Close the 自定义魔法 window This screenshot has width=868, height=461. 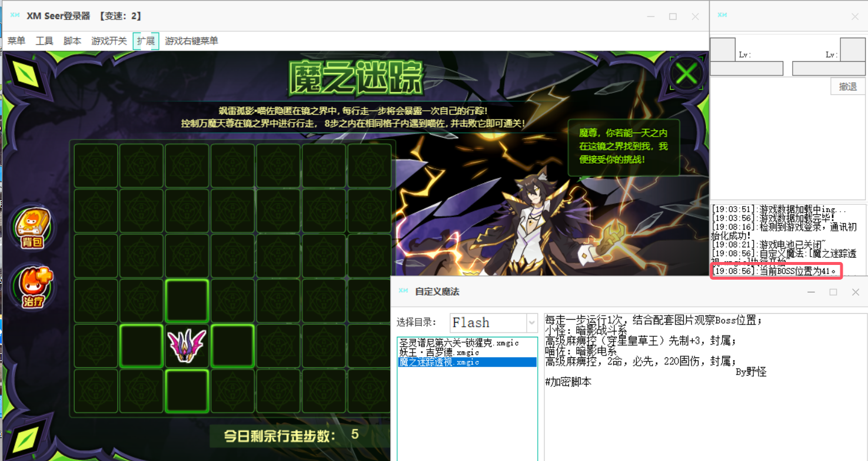pos(855,292)
